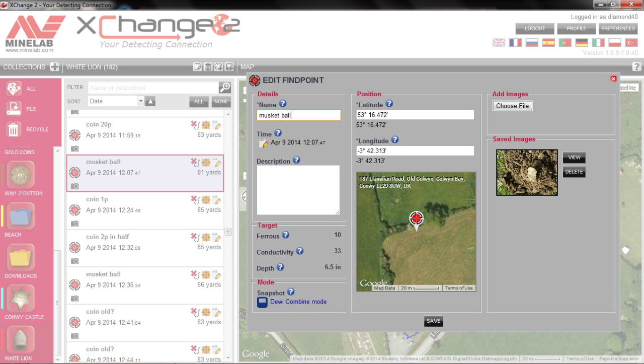Screen dimensions: 644x364
Task: Click the map marker in position preview
Action: point(416,220)
